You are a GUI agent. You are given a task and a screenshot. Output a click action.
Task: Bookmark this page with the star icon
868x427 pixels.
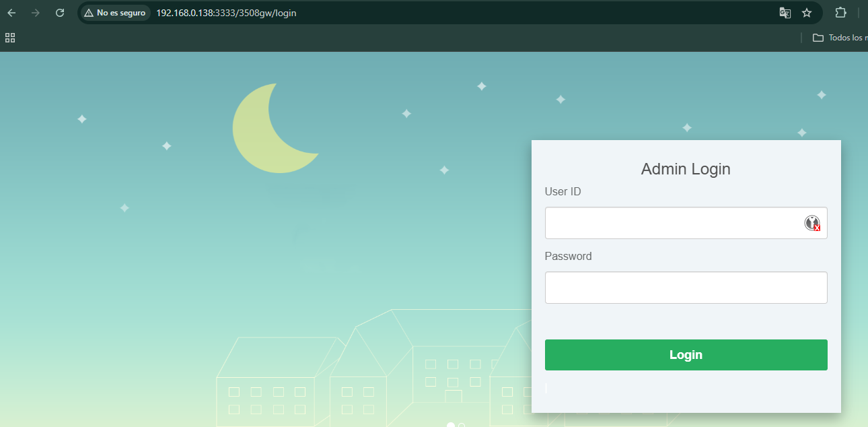[807, 13]
